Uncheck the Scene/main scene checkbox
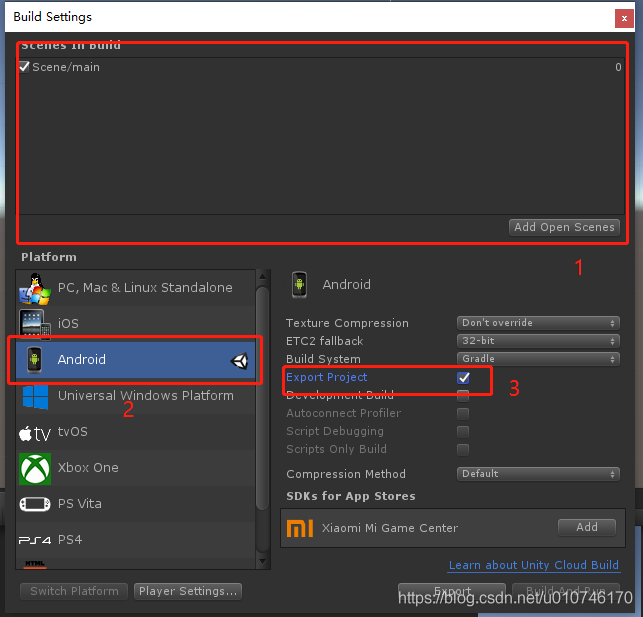643x617 pixels. pos(24,67)
